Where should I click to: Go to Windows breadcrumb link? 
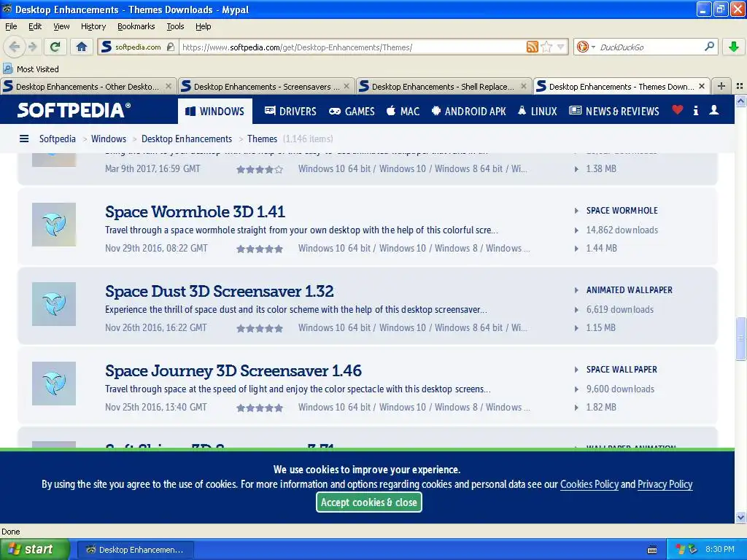(109, 139)
